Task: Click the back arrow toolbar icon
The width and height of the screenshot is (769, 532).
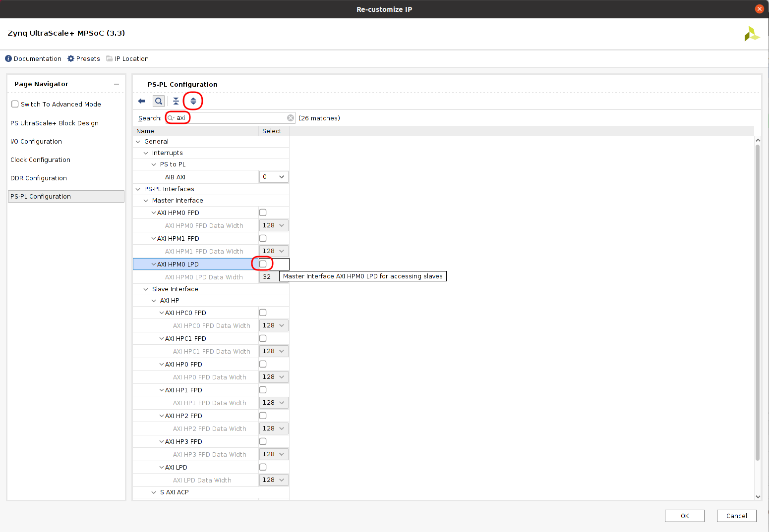Action: click(x=141, y=101)
